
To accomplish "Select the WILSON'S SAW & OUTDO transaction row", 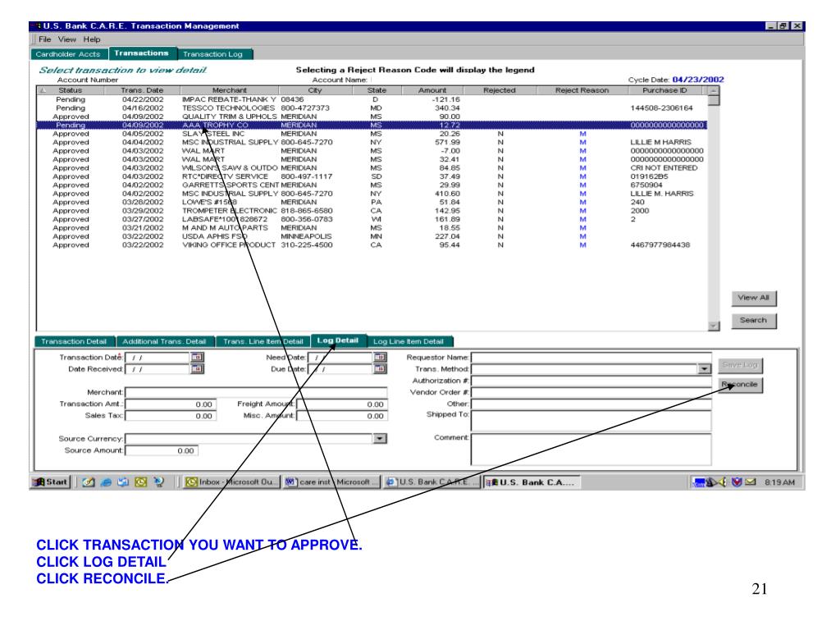I will [372, 168].
